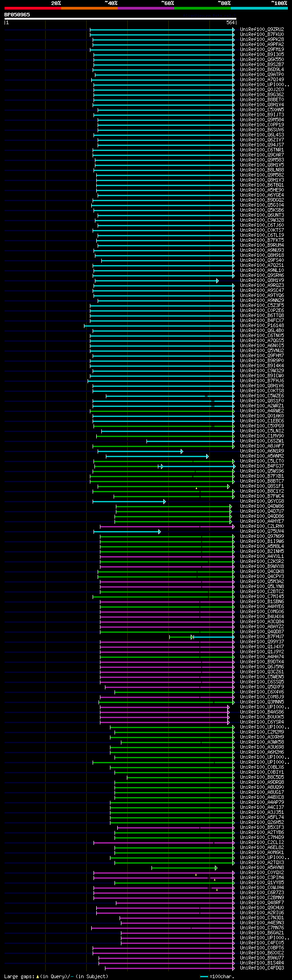The height and width of the screenshot is (980, 292).
Task: Select the UniRef100_B7FKT5 label
Action: pos(262,240)
